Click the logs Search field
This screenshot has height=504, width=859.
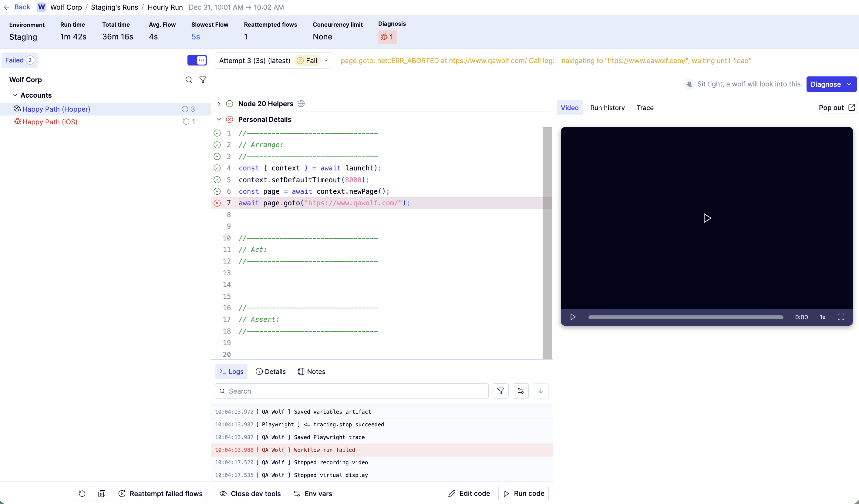click(352, 391)
